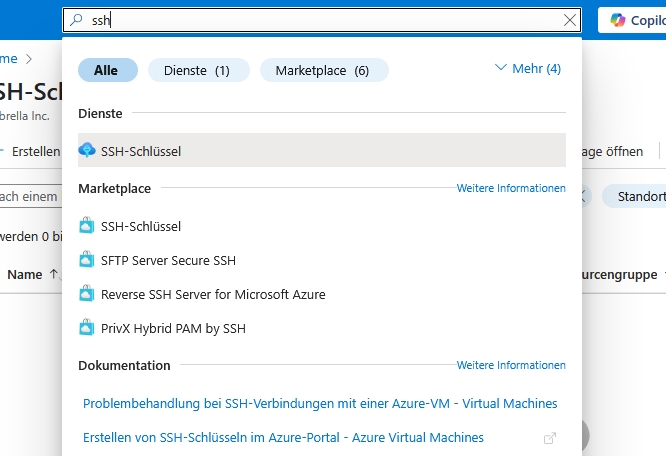Click the Reverse SSH Server marketplace icon
Screen dimensions: 666x456
click(86, 295)
